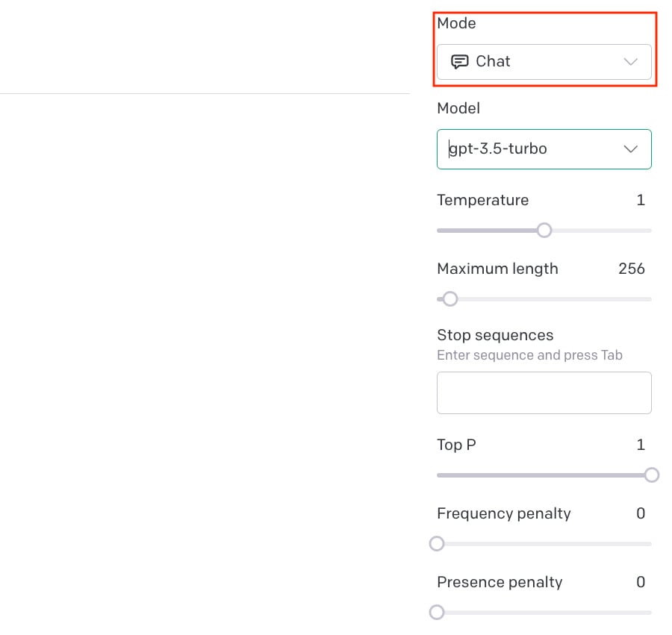Click the Presence penalty label
This screenshot has width=672, height=635.
(x=500, y=582)
